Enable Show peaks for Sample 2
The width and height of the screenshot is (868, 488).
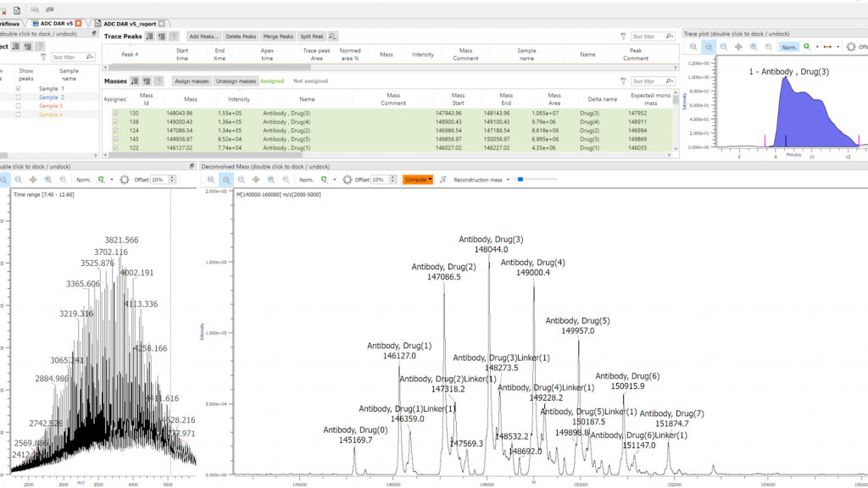(x=19, y=97)
